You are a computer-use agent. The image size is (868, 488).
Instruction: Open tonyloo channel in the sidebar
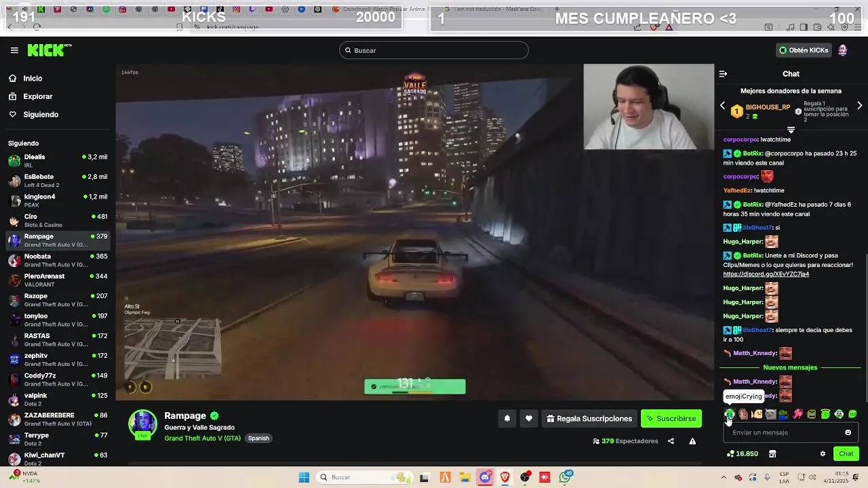tap(58, 320)
